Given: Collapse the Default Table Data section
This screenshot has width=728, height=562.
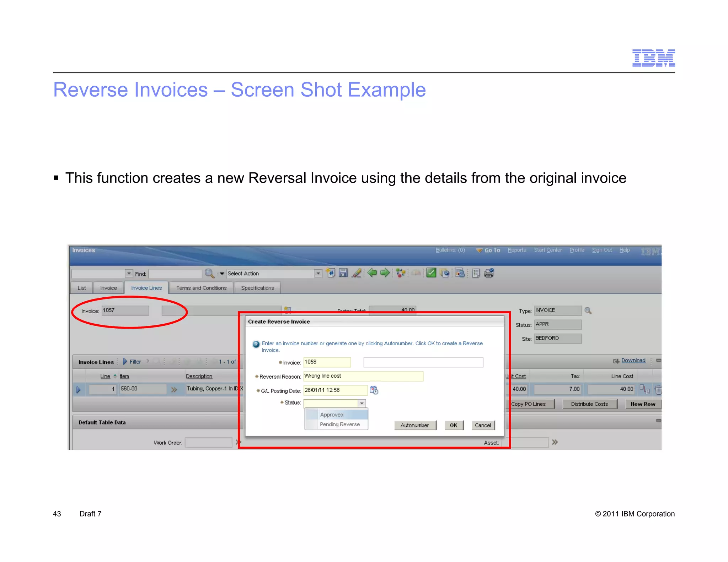Looking at the screenshot, I should click(x=659, y=421).
